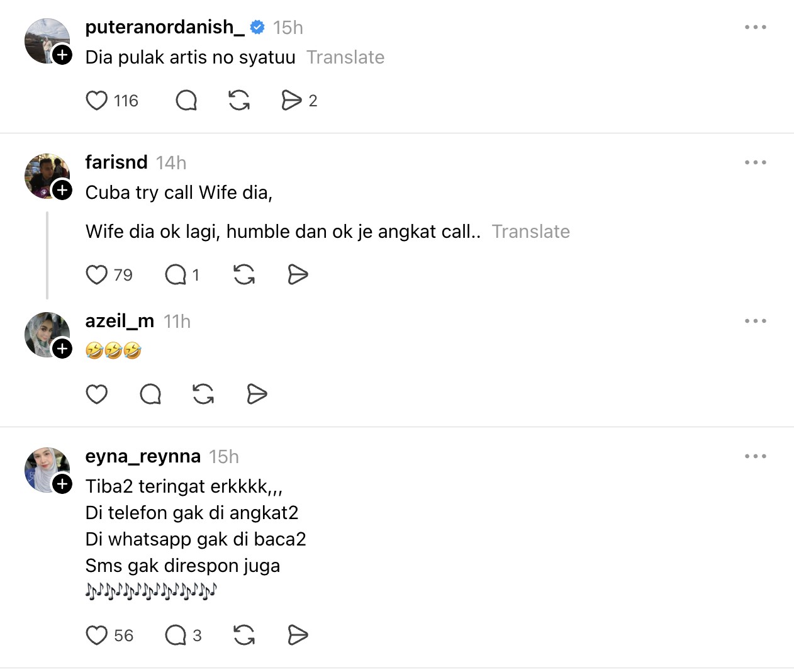Image resolution: width=794 pixels, height=672 pixels.
Task: Open more options for azeil_m's reply
Action: click(755, 321)
